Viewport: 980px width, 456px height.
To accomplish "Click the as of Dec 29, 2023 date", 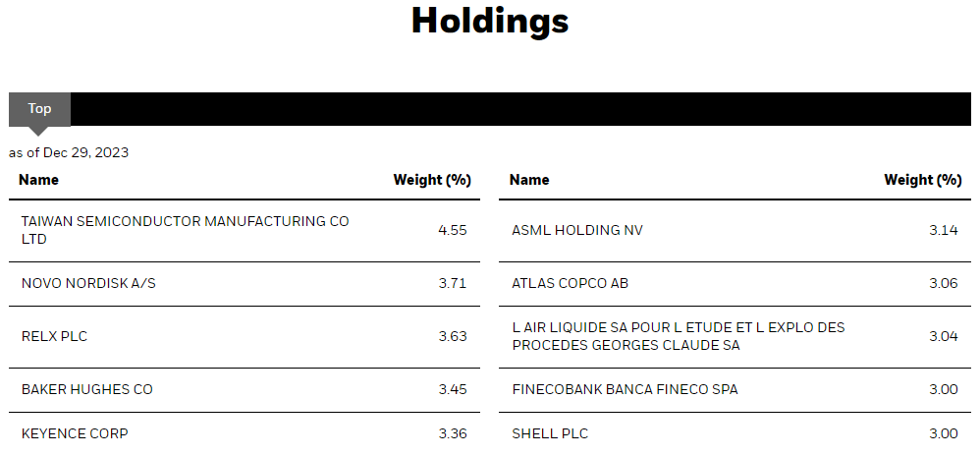I will [x=69, y=152].
